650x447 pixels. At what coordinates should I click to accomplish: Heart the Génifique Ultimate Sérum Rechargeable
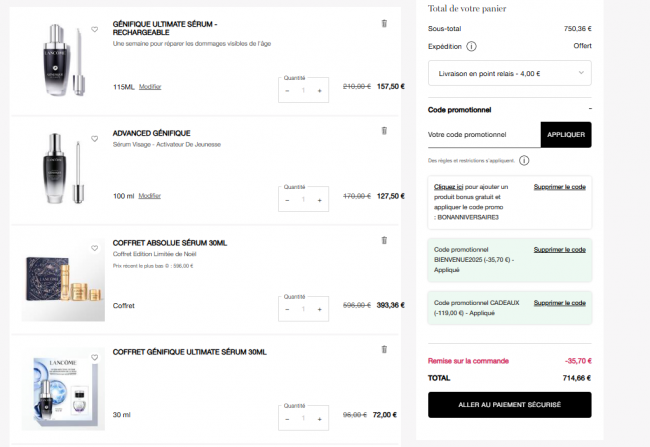pyautogui.click(x=95, y=30)
